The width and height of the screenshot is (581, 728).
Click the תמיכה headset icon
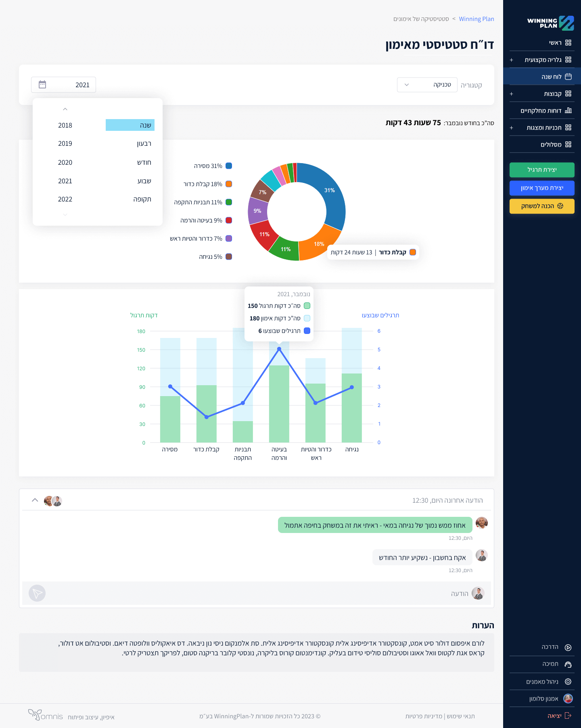(x=568, y=664)
